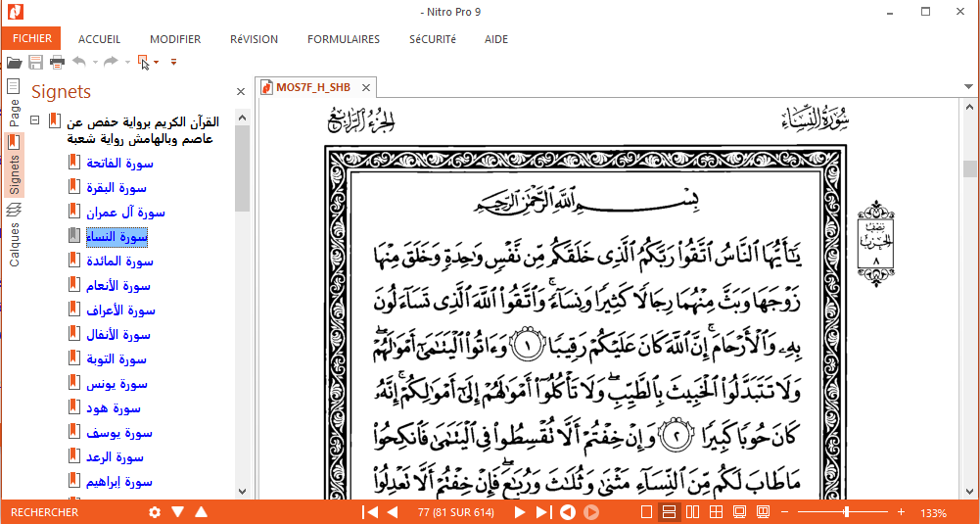This screenshot has height=524, width=980.
Task: Click the Redo arrow icon
Action: click(x=111, y=62)
